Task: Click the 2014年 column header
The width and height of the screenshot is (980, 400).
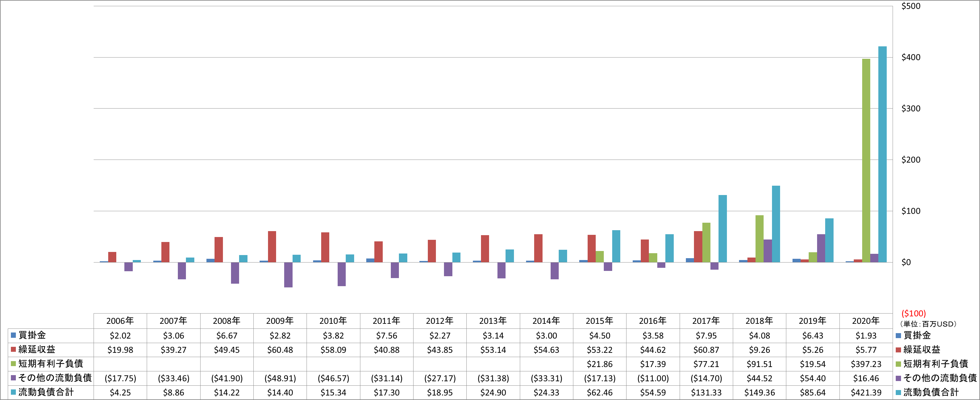Action: tap(546, 321)
